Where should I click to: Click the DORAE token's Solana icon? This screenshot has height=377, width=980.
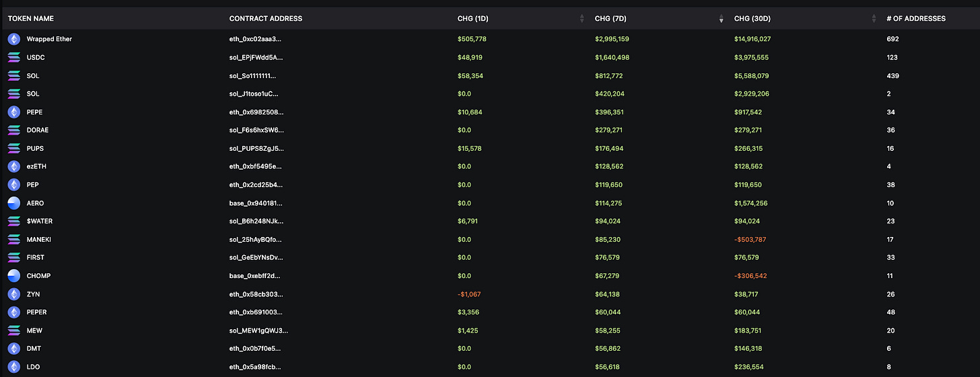14,130
